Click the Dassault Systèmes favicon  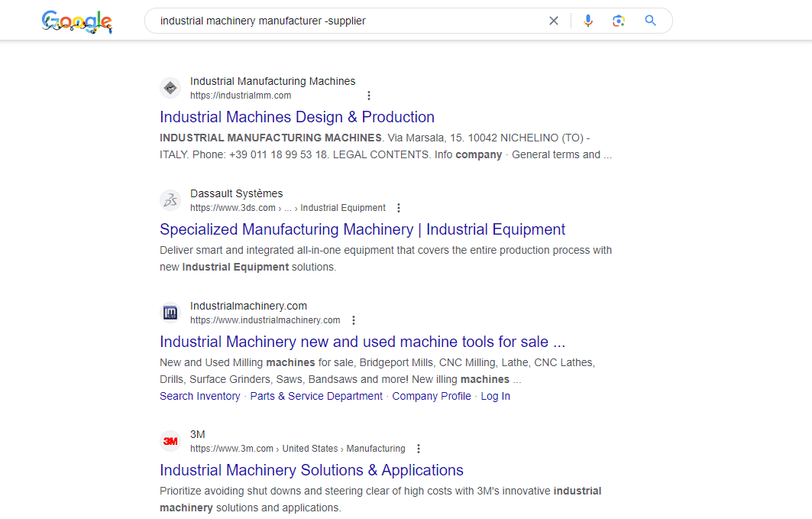tap(170, 200)
